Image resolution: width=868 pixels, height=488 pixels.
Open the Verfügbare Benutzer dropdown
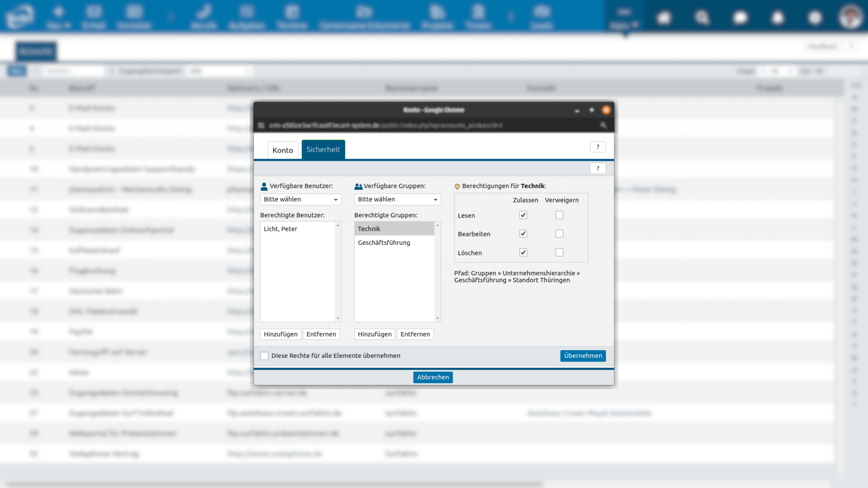pyautogui.click(x=301, y=199)
